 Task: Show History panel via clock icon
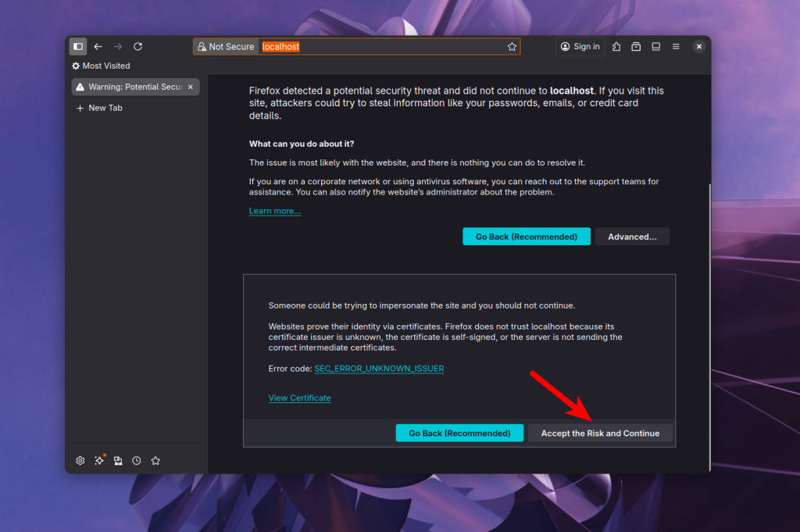[x=137, y=461]
